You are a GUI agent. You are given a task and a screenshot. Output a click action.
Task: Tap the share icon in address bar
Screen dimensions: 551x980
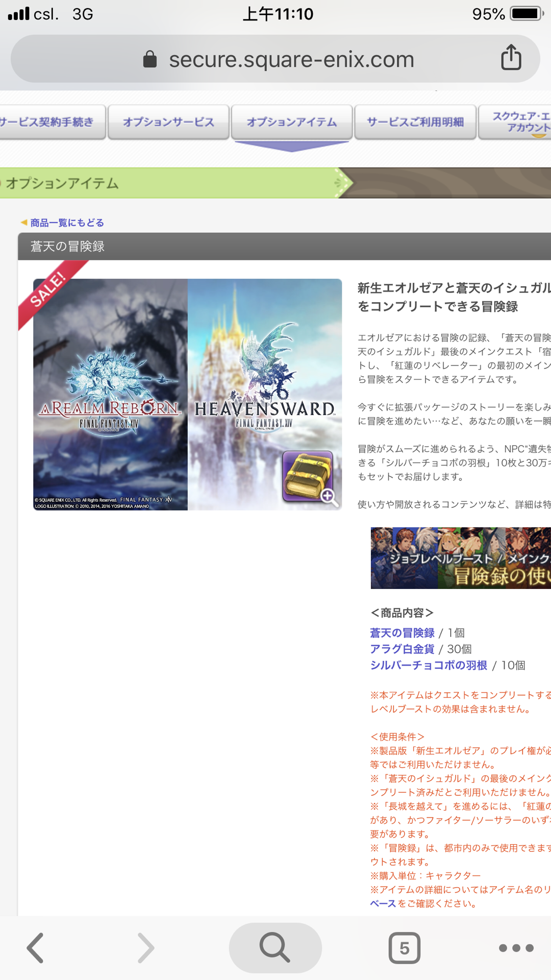(511, 57)
